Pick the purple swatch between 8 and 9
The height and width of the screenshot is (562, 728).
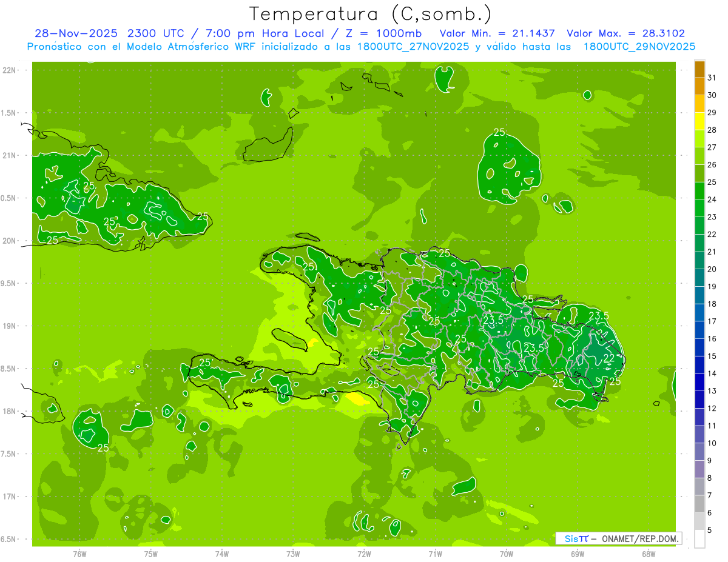click(x=699, y=469)
